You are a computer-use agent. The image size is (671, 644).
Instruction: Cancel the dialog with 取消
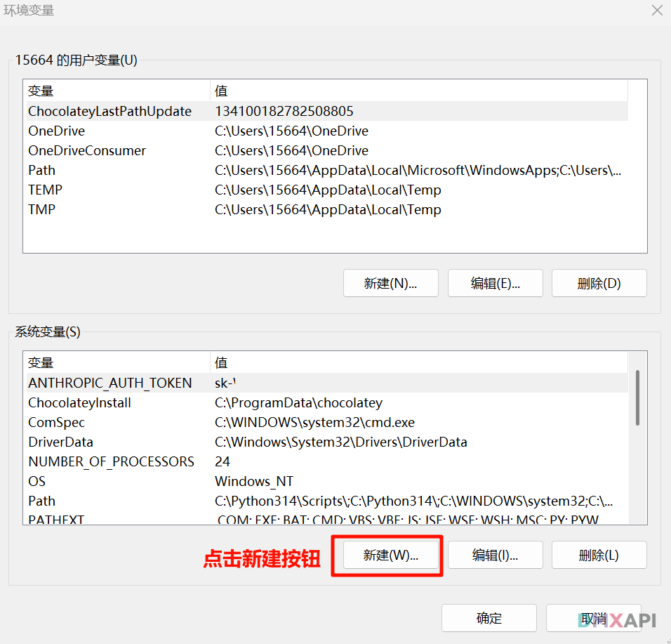click(x=593, y=618)
